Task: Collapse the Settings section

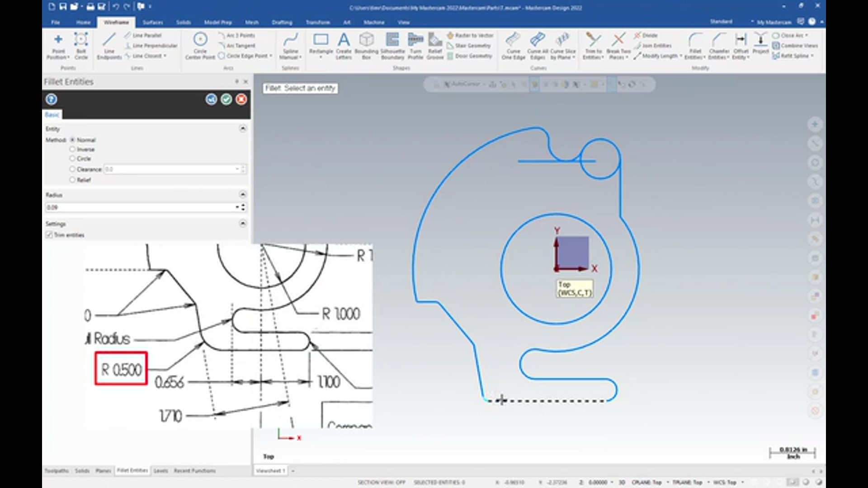Action: pyautogui.click(x=243, y=224)
